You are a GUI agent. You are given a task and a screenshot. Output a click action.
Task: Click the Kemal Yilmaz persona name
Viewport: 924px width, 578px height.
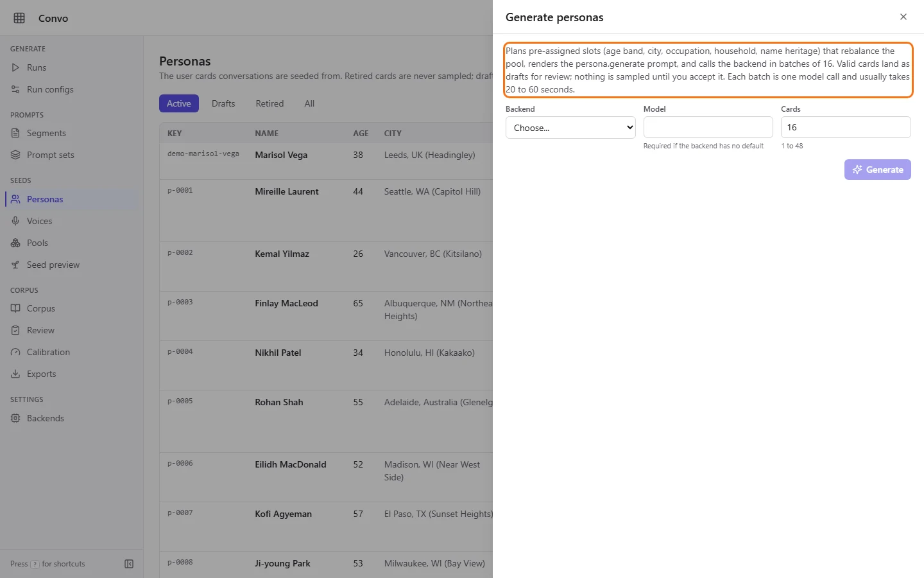tap(282, 254)
